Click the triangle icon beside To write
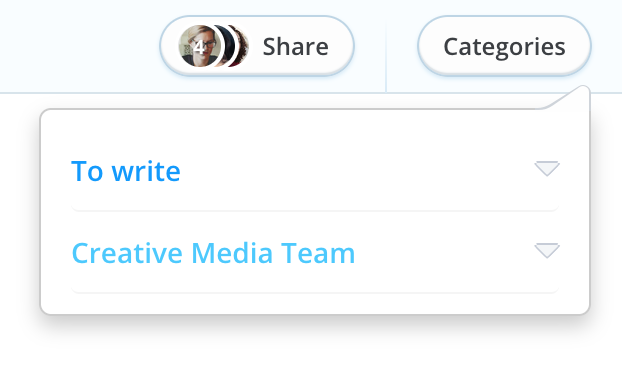Screen dimensions: 622x388 pyautogui.click(x=547, y=168)
